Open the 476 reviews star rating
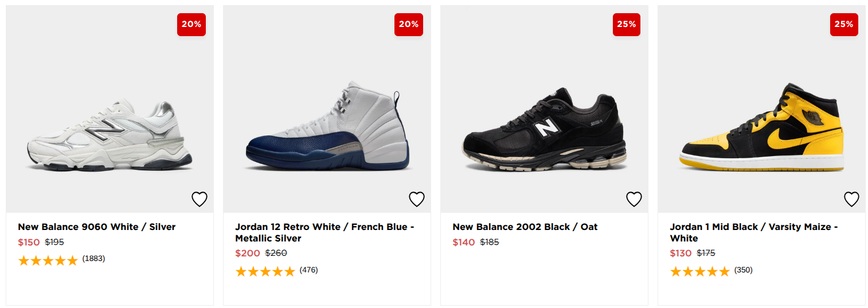The height and width of the screenshot is (308, 868). pyautogui.click(x=276, y=271)
